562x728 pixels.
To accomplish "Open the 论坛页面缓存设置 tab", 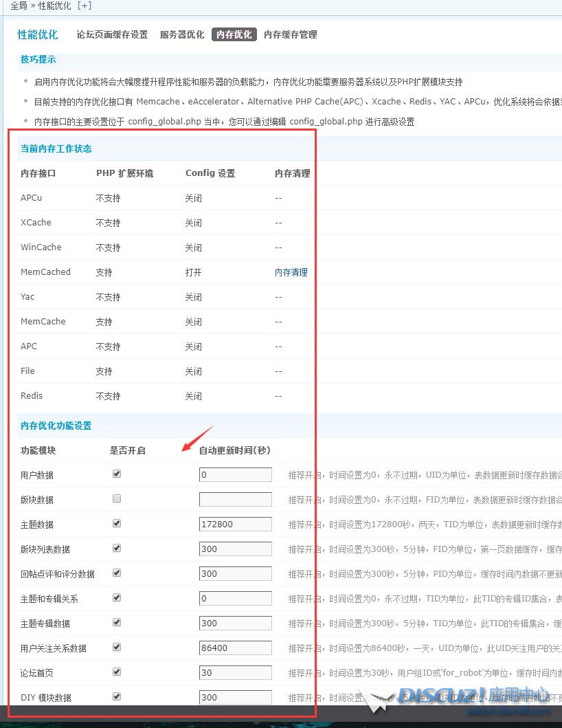I will coord(112,34).
